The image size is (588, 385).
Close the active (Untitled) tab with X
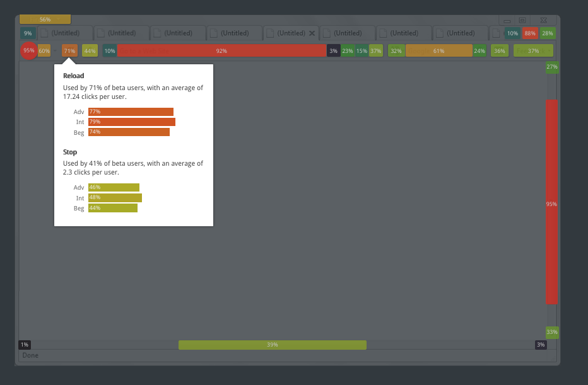(x=312, y=33)
